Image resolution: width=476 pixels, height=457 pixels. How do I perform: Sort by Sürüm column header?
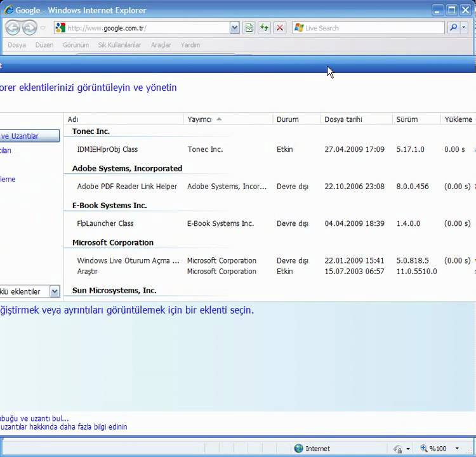416,119
